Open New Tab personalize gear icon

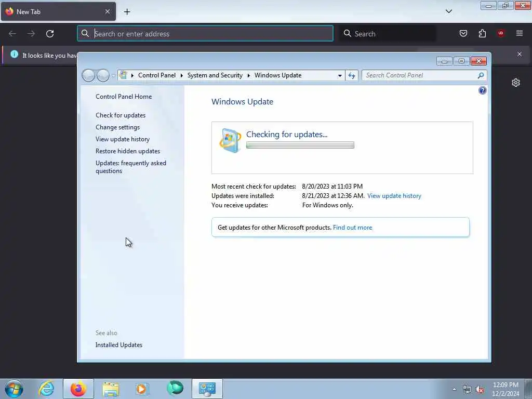[x=516, y=83]
